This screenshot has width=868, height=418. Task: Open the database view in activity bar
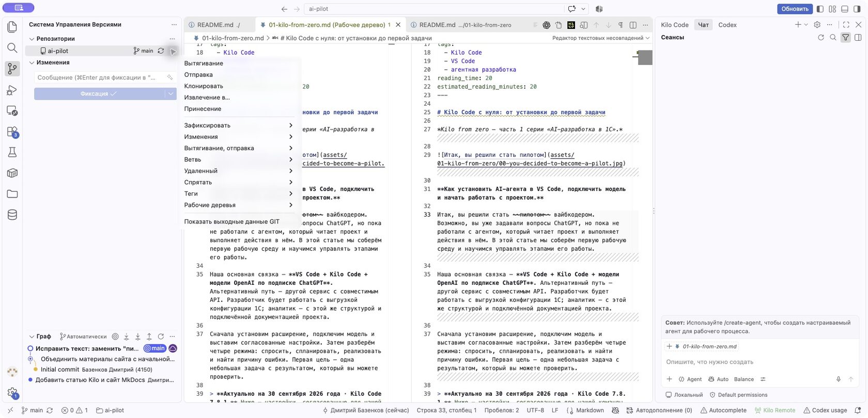[12, 215]
